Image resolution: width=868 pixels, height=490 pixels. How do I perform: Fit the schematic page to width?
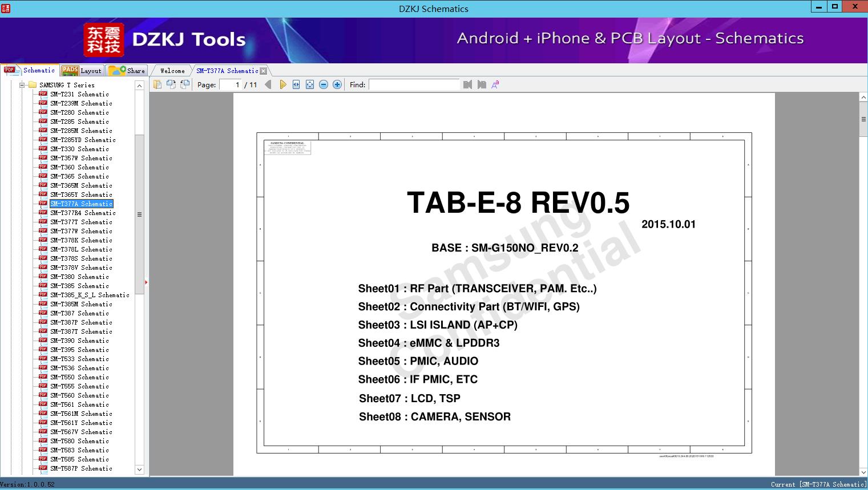coord(296,84)
